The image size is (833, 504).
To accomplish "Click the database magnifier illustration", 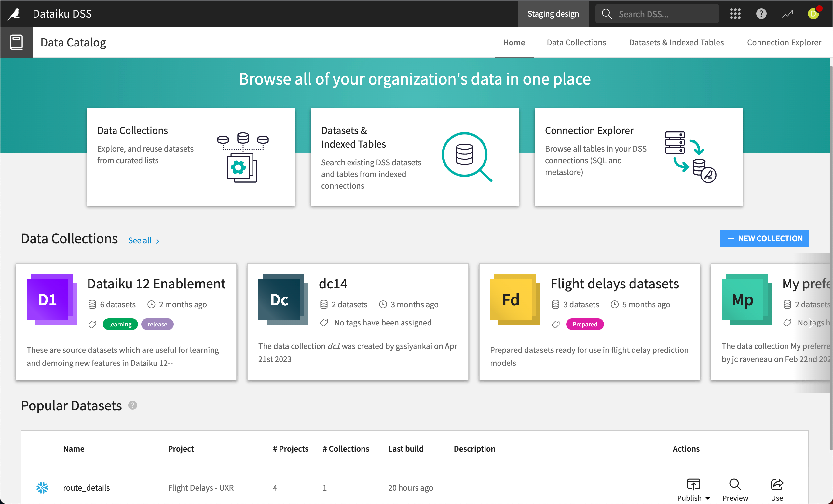I will [467, 157].
